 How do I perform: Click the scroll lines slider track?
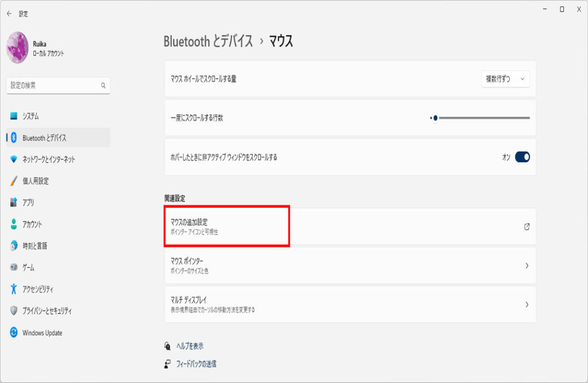(482, 118)
